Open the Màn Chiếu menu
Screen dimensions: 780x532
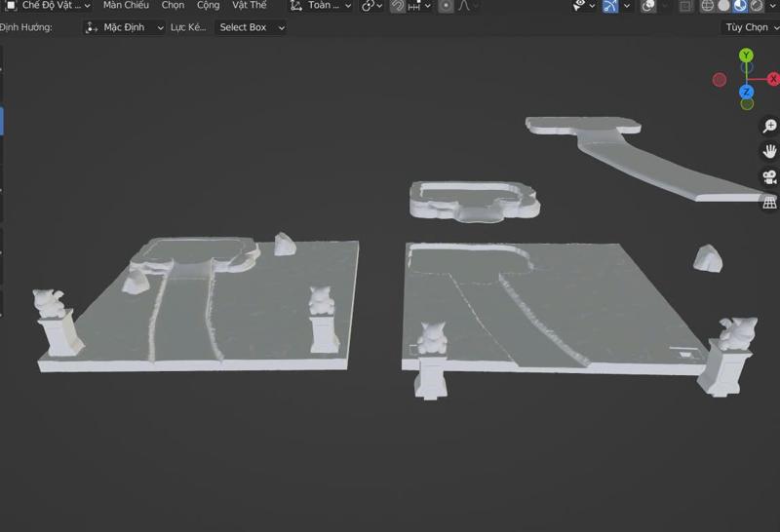126,6
